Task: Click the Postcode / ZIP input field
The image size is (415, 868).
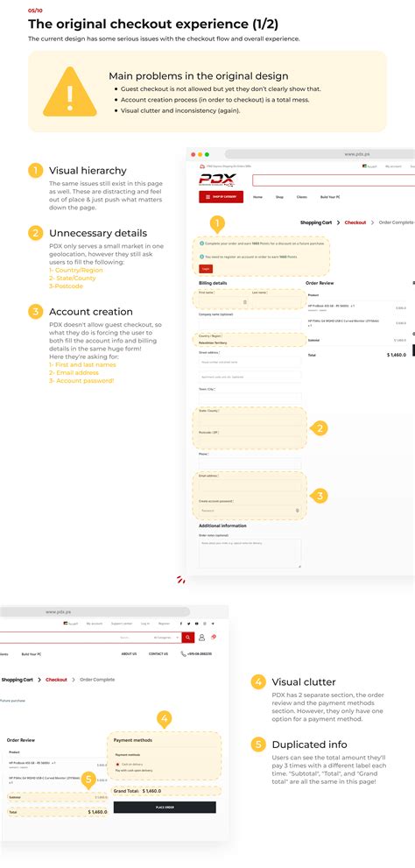Action: pos(250,442)
